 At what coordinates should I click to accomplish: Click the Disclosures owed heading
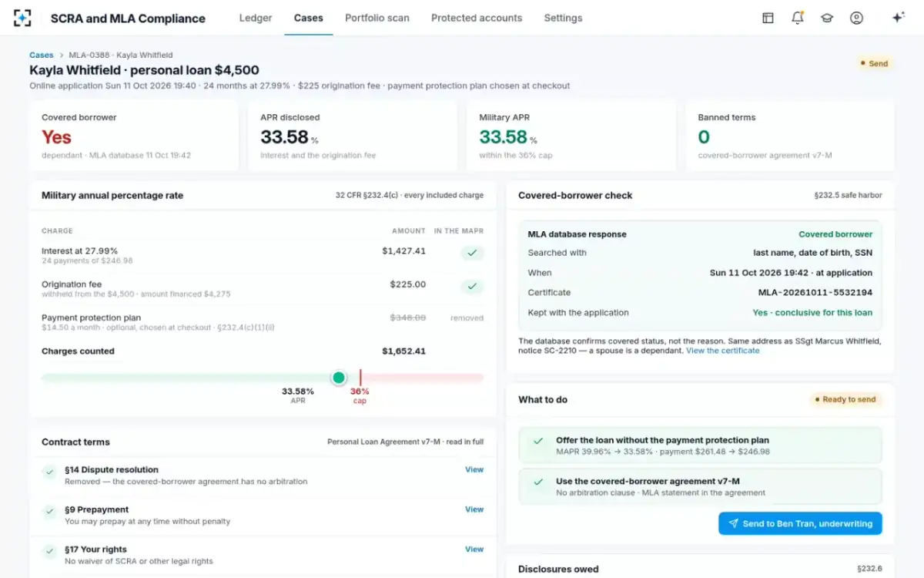tap(558, 569)
